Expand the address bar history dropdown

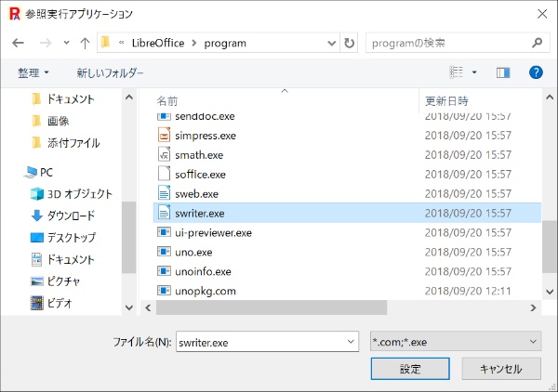tap(332, 43)
